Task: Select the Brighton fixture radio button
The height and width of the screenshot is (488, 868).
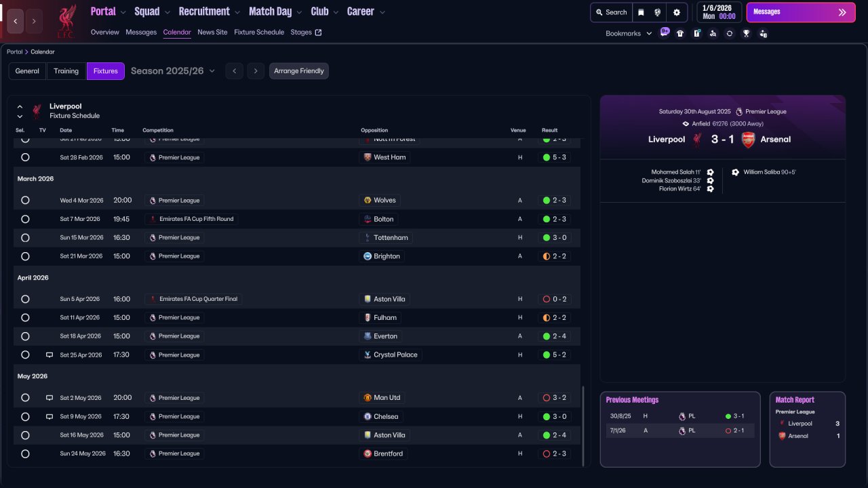Action: (25, 256)
